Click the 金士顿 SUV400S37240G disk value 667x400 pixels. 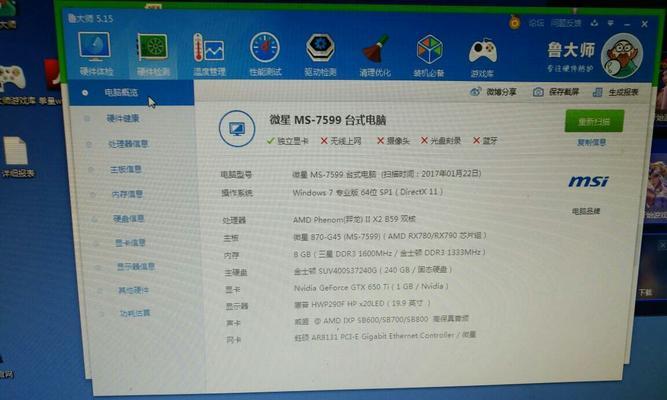(373, 270)
